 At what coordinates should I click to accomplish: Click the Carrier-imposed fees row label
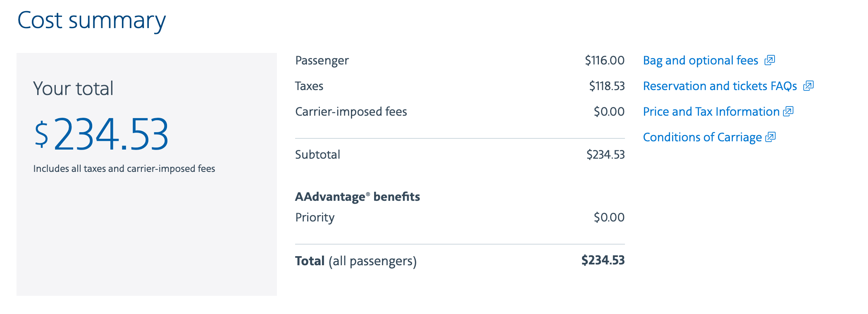coord(351,112)
